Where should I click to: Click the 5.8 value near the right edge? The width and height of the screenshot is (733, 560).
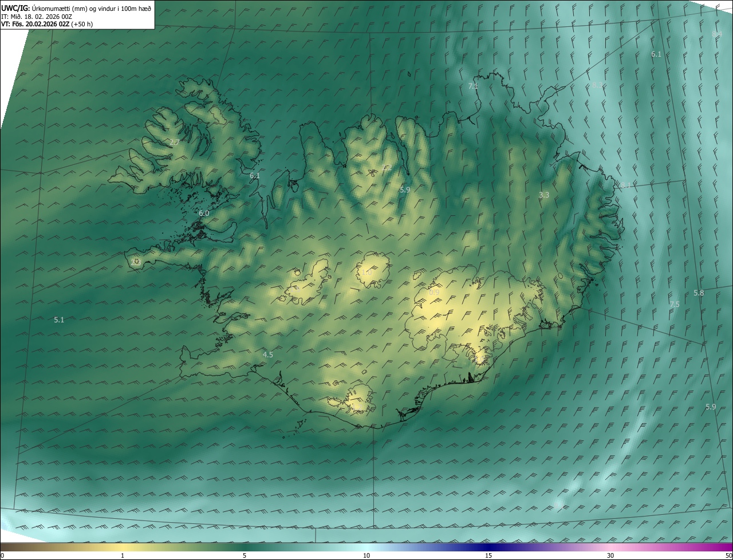(699, 293)
